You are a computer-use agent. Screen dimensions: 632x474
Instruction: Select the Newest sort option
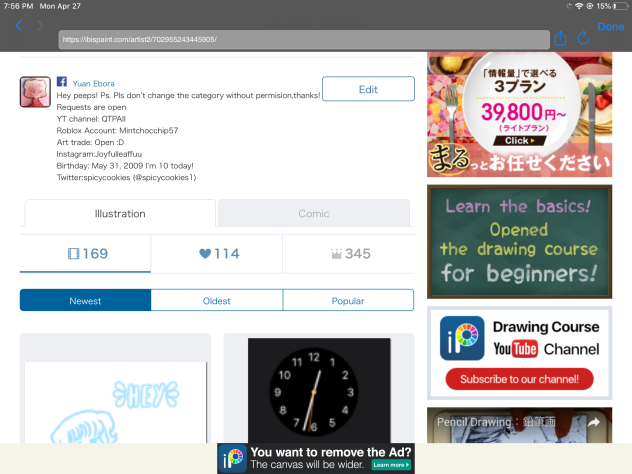tap(85, 300)
